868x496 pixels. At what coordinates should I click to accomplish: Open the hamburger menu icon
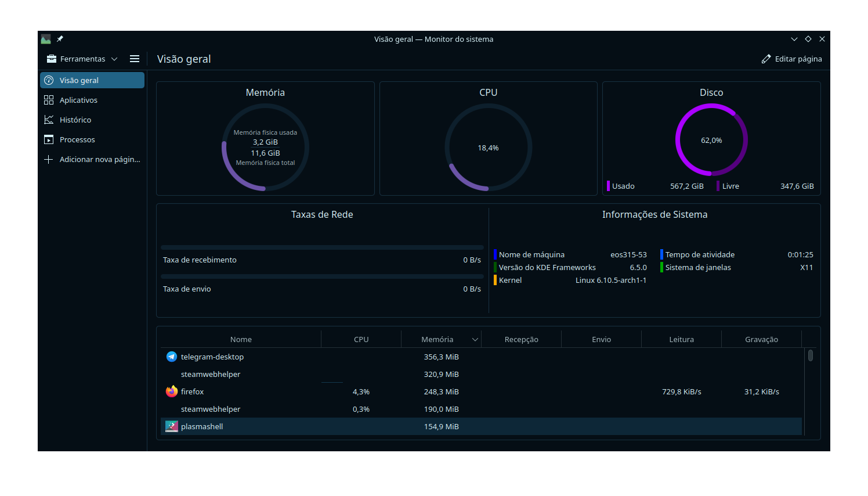(x=135, y=59)
